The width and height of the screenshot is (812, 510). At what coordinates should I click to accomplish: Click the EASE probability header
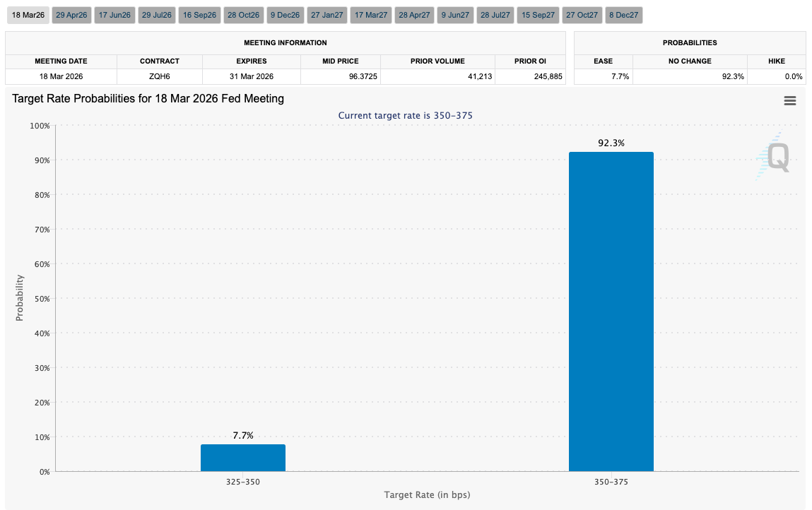click(x=603, y=61)
